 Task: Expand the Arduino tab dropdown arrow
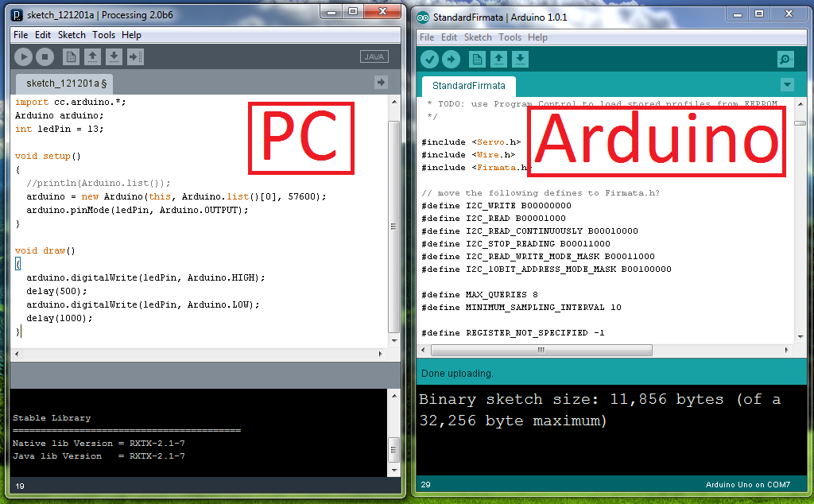[x=787, y=85]
